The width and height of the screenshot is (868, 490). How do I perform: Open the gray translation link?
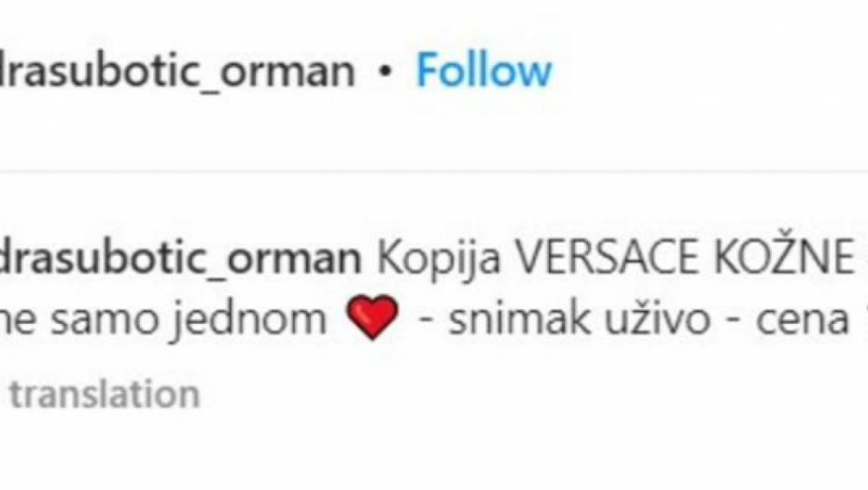point(105,394)
